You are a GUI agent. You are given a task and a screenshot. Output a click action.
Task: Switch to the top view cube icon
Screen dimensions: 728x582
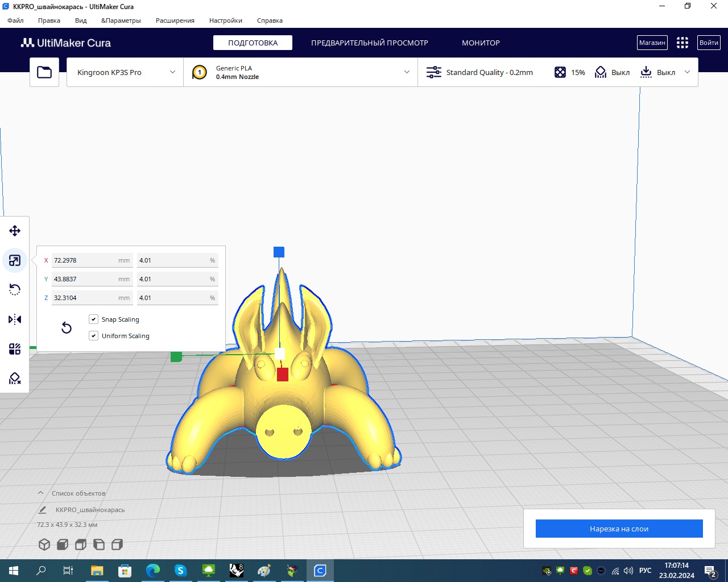(x=81, y=544)
